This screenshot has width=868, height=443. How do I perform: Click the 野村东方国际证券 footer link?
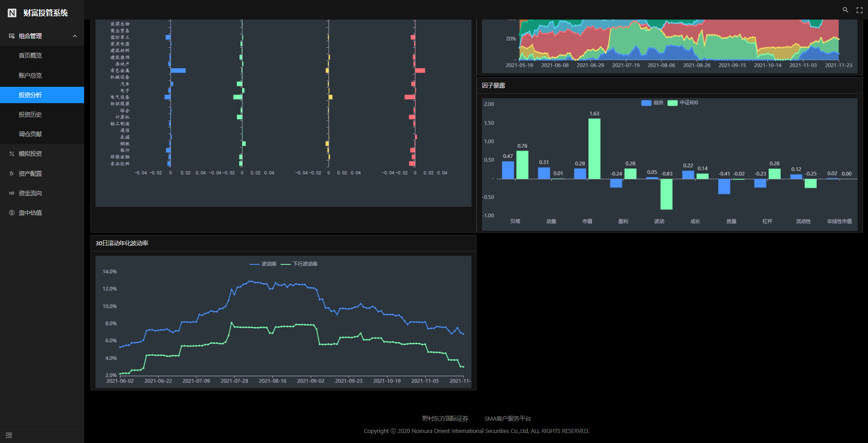445,418
